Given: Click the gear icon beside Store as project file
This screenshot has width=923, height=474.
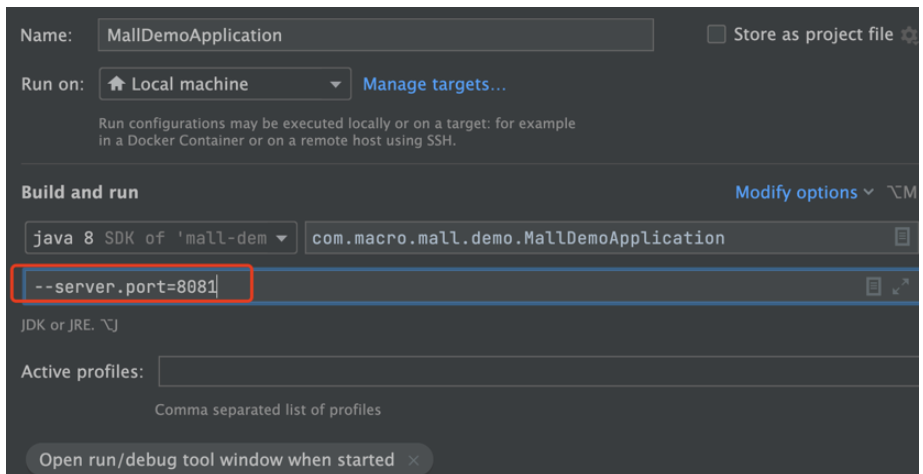Looking at the screenshot, I should pyautogui.click(x=909, y=35).
